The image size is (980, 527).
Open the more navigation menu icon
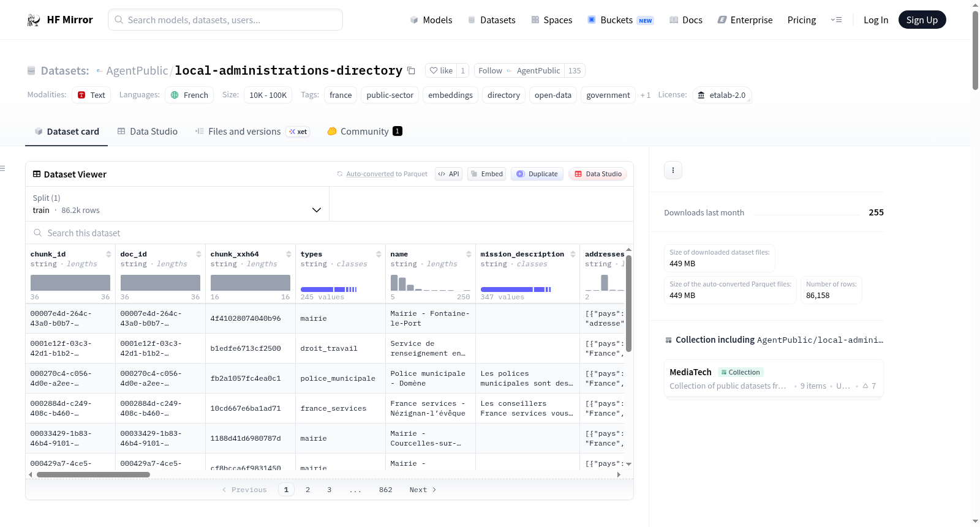point(836,20)
